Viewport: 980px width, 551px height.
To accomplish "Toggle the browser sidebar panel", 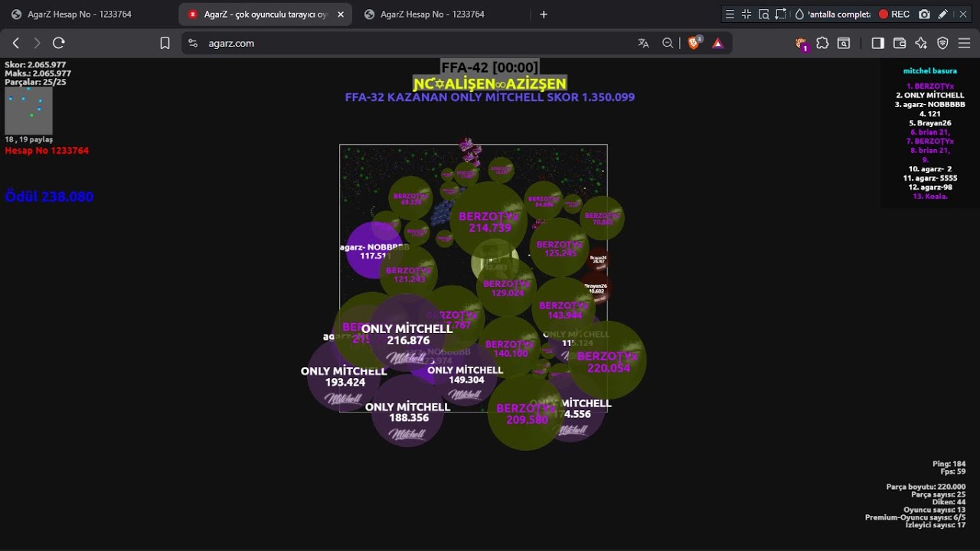I will 878,44.
